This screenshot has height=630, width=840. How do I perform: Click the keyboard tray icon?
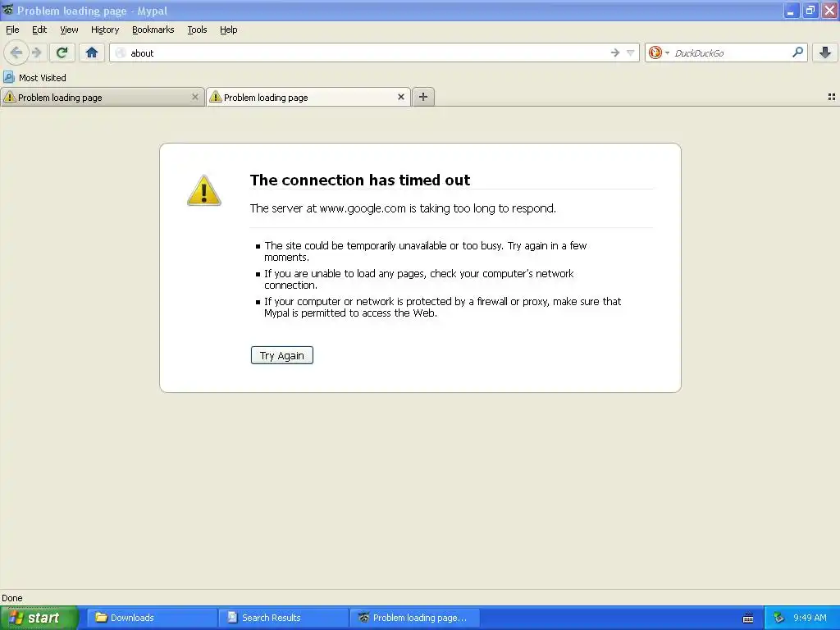pos(748,619)
